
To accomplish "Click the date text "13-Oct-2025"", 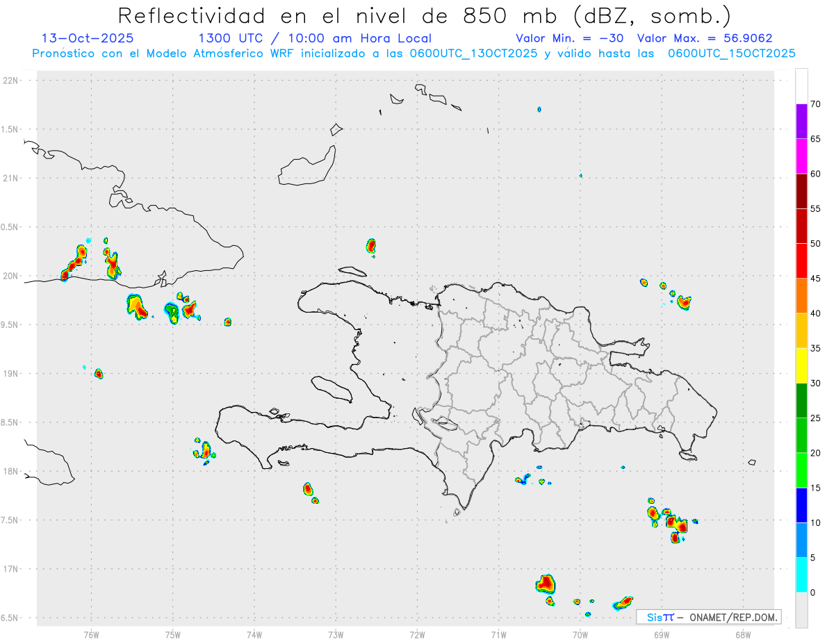I will (x=88, y=38).
